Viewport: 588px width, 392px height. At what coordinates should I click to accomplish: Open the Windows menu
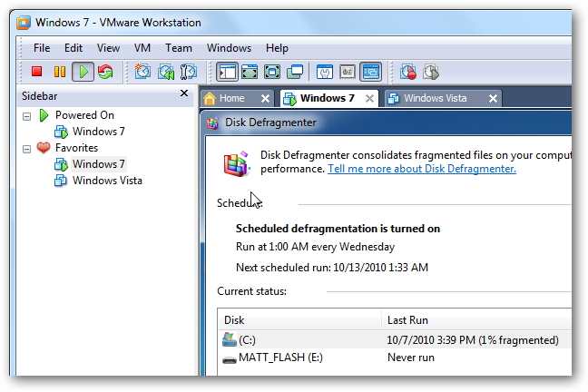(229, 48)
